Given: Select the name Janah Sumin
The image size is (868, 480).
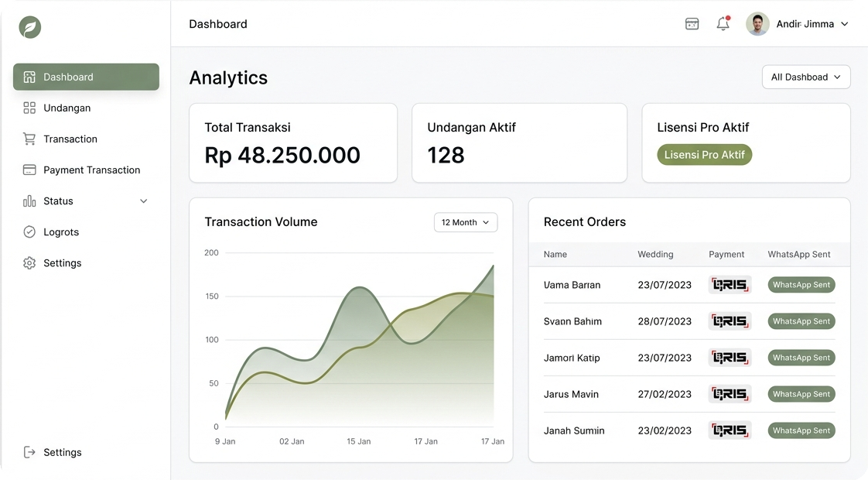Looking at the screenshot, I should point(574,430).
